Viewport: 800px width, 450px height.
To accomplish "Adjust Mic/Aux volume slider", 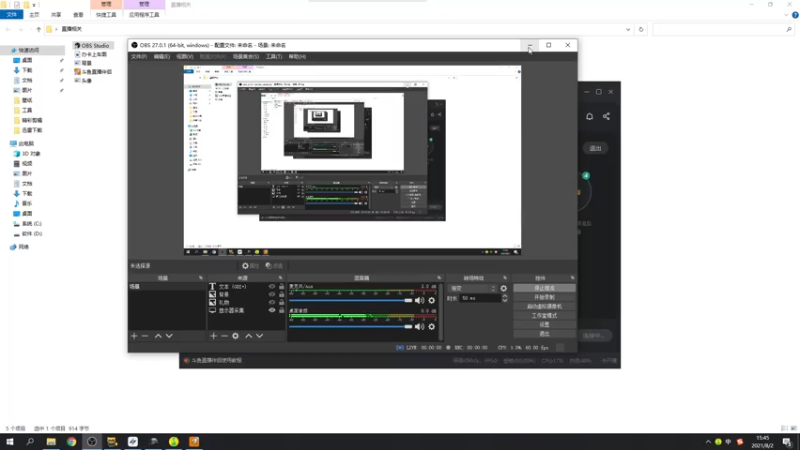I will pyautogui.click(x=351, y=301).
